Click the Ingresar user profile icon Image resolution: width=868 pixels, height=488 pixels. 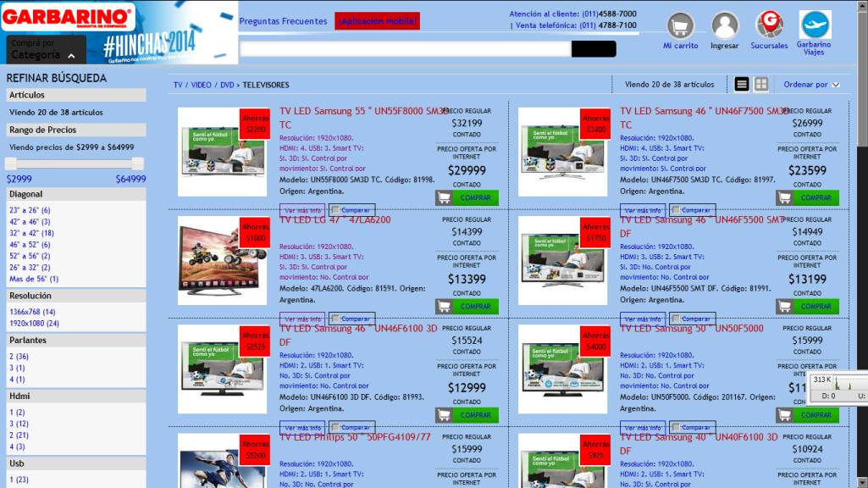click(725, 25)
